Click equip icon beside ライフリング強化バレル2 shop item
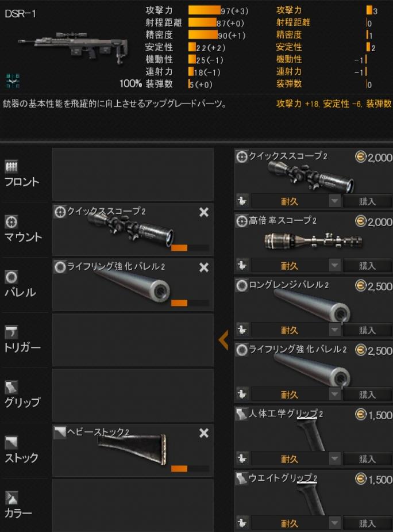 tap(242, 394)
